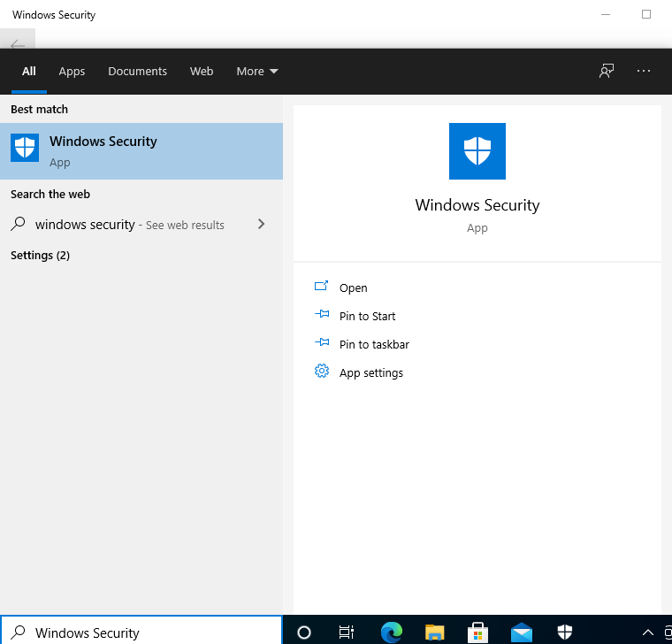Open Task View on the taskbar
Image resolution: width=672 pixels, height=644 pixels.
click(x=347, y=632)
